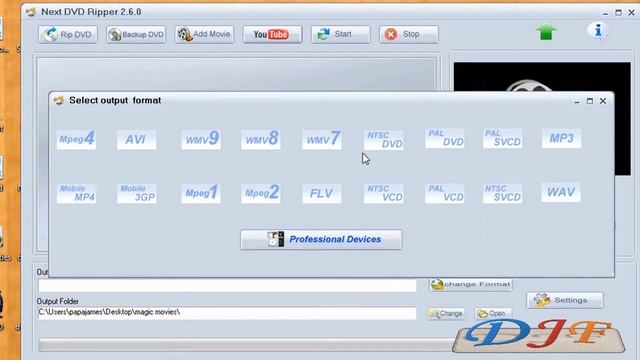Choose Mobile MP4 format
This screenshot has width=640, height=360.
76,193
